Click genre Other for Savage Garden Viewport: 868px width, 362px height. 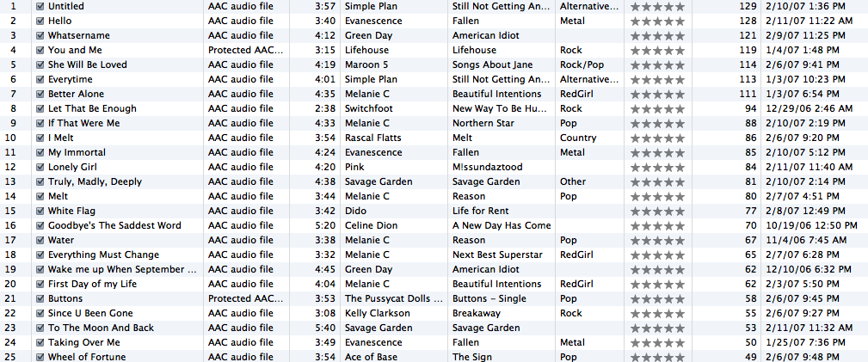point(573,181)
